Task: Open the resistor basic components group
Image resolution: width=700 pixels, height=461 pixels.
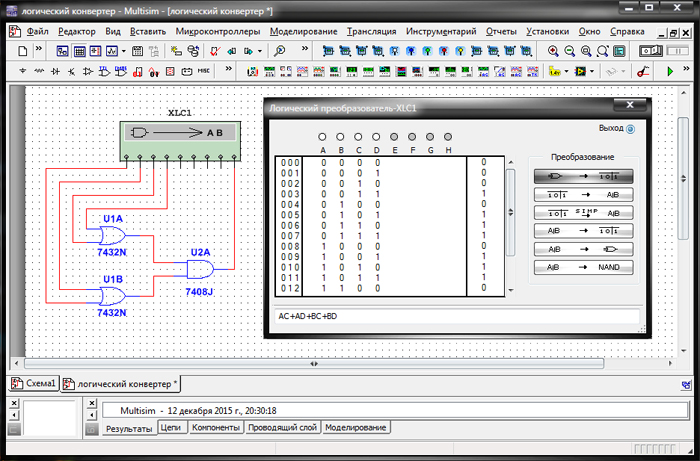Action: (x=39, y=71)
